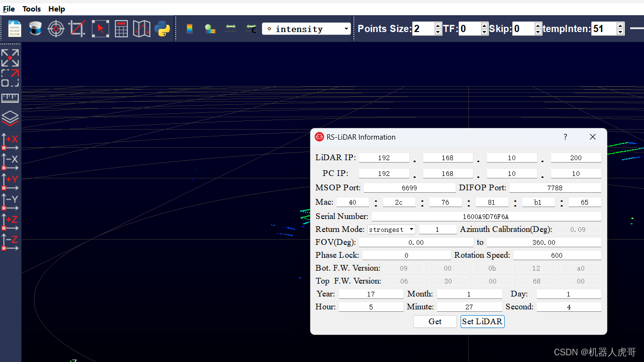Click the layers stack icon

(10, 118)
